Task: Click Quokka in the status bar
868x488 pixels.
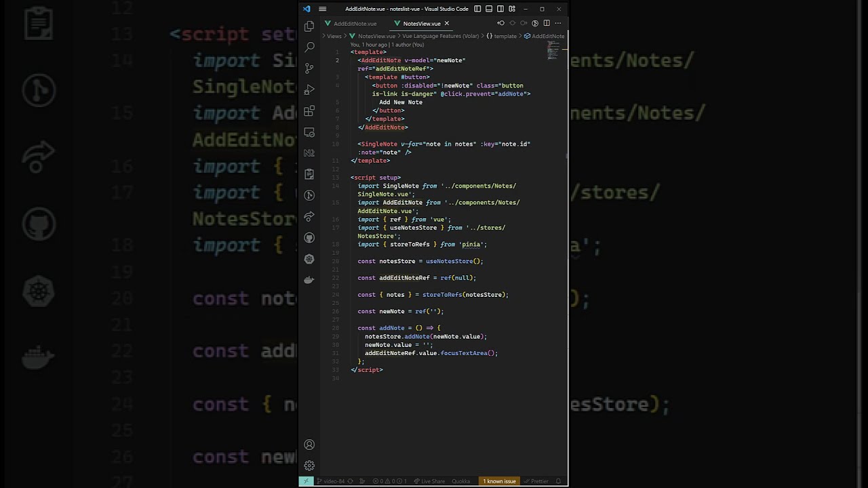Action: point(461,481)
